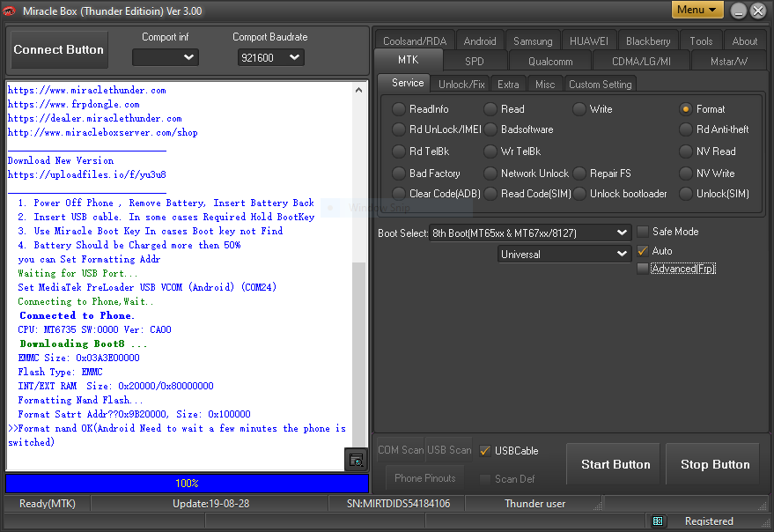Open the Comport Baudrate dropdown
The image size is (774, 532).
[x=270, y=57]
